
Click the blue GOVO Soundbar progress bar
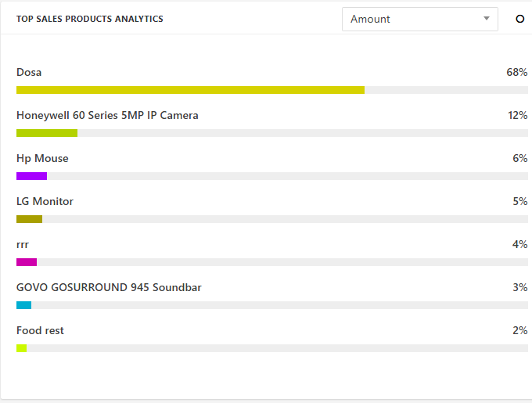tap(23, 305)
